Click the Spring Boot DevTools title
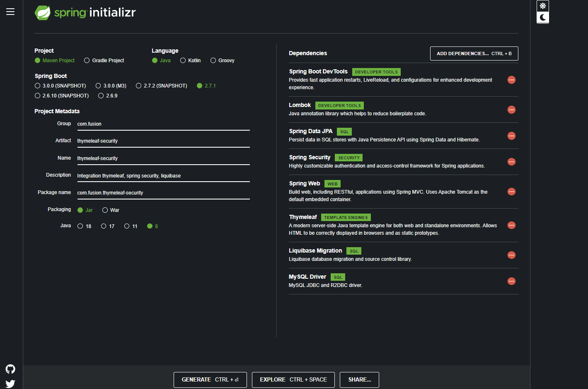The image size is (588, 389). [x=318, y=72]
